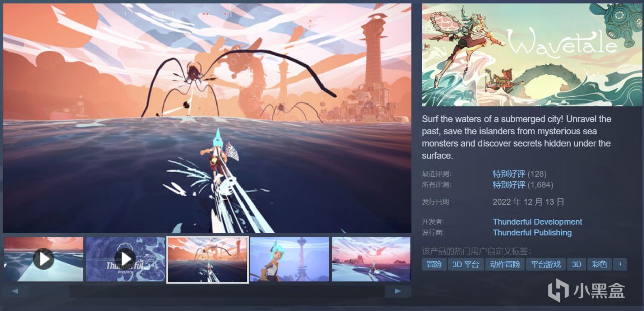Select the 冒险 tag
The width and height of the screenshot is (644, 311).
[434, 264]
